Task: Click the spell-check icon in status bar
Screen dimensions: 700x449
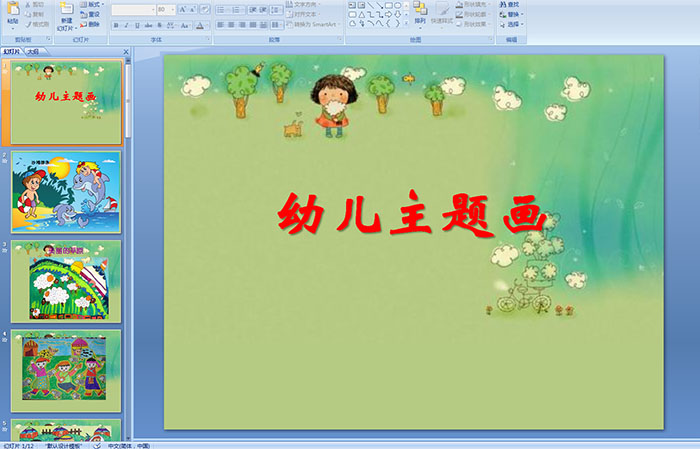Action: [x=97, y=445]
